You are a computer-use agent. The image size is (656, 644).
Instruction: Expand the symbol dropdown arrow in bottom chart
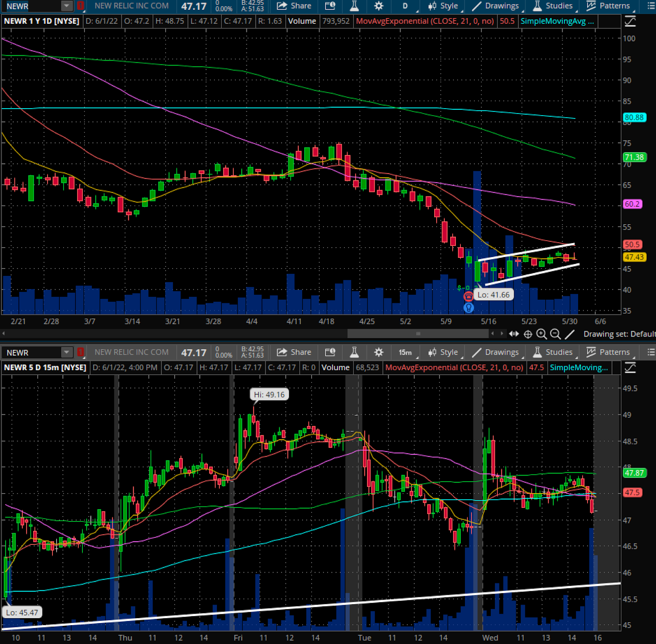[x=66, y=352]
